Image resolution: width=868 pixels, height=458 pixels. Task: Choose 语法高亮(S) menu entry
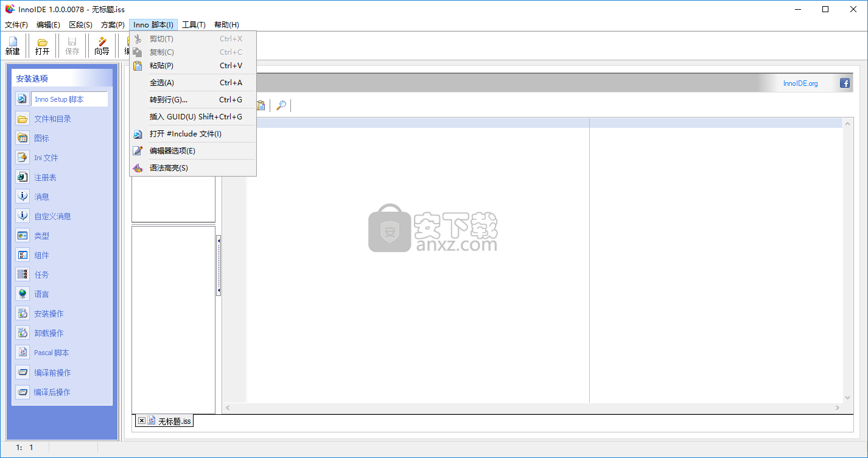(193, 168)
